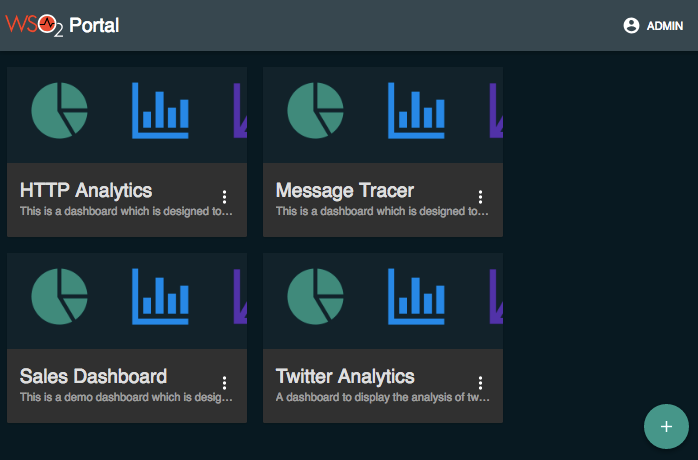
Task: Click pie chart icon on HTTP Analytics card
Action: pos(59,110)
